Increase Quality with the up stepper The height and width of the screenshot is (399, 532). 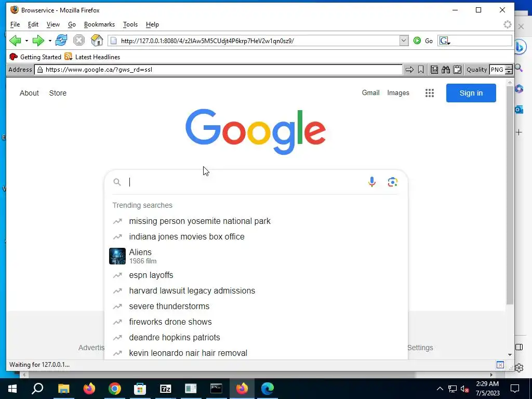(509, 68)
